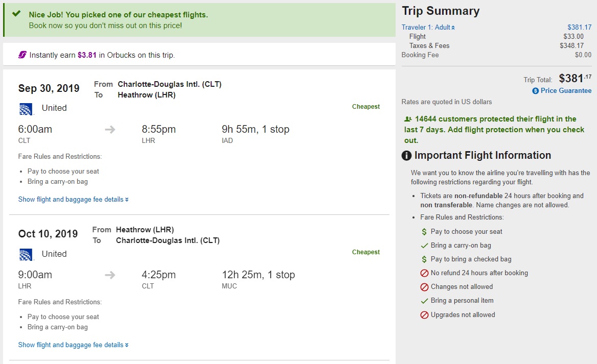The height and width of the screenshot is (364, 597).
Task: Expand flight and baggage details for Sep 30 flight
Action: (73, 200)
